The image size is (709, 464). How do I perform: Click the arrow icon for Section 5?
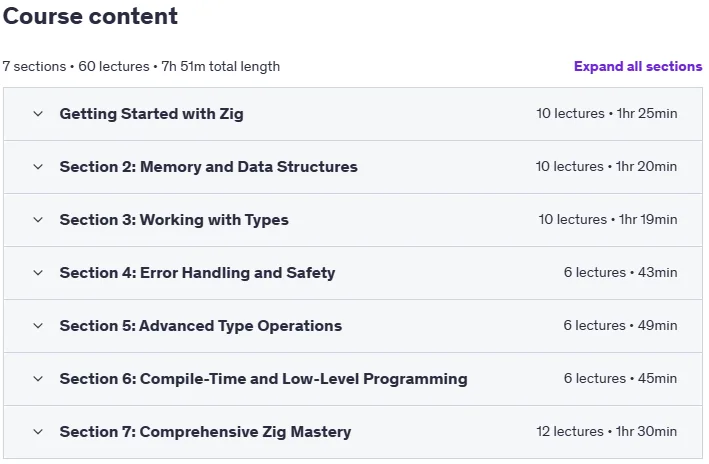click(x=38, y=326)
